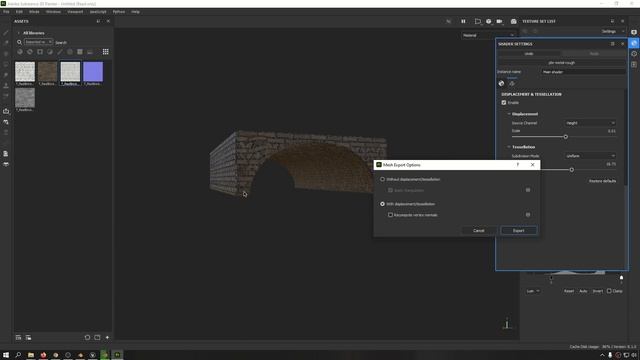The width and height of the screenshot is (640, 360).
Task: Click the Invert levels button
Action: pos(598,291)
